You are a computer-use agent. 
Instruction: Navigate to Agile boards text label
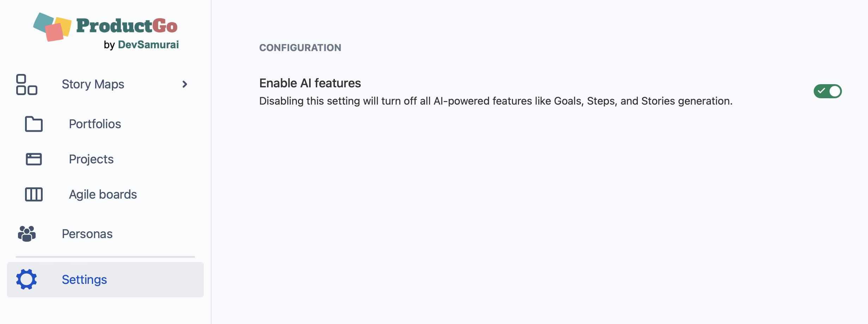tap(103, 194)
